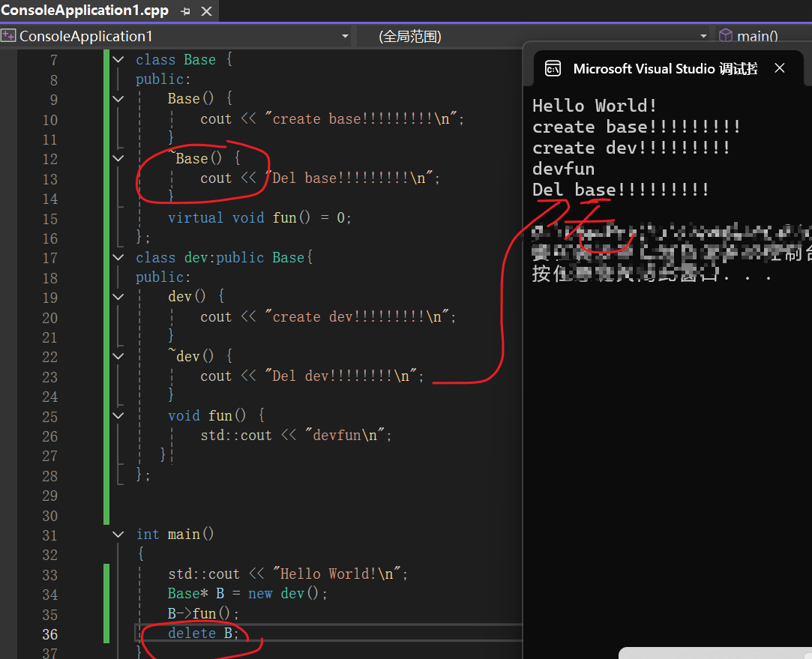The image size is (812, 659).
Task: Click 'devfun' console output line
Action: coord(563,169)
